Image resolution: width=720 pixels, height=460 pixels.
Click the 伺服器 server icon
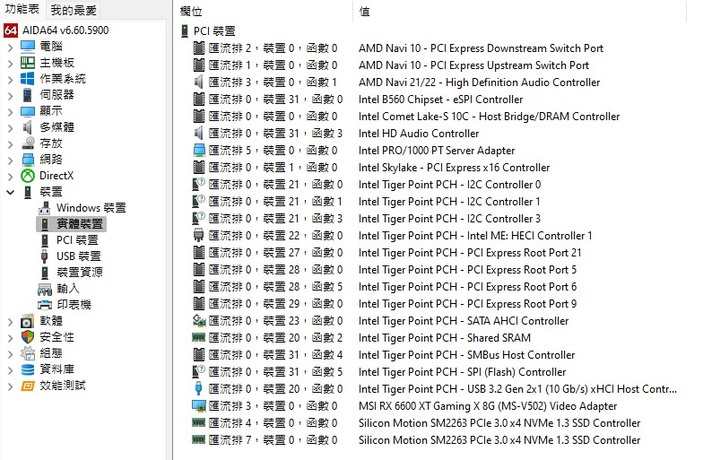coord(28,95)
